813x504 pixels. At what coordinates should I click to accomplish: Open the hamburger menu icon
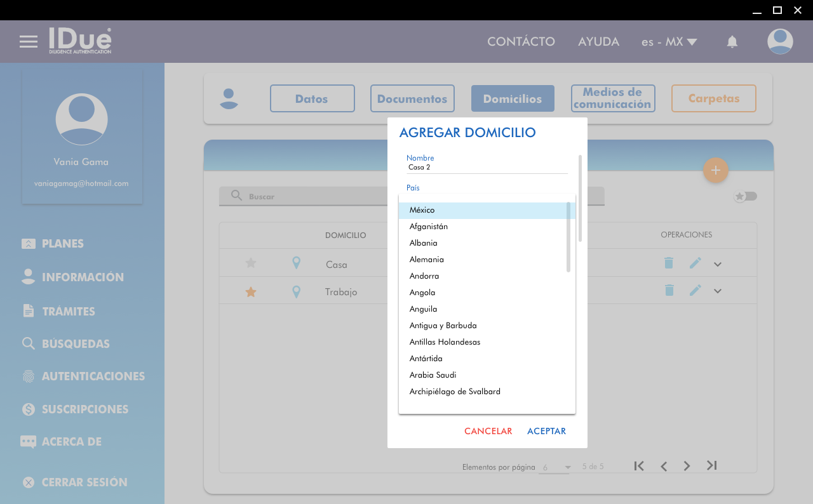click(29, 42)
